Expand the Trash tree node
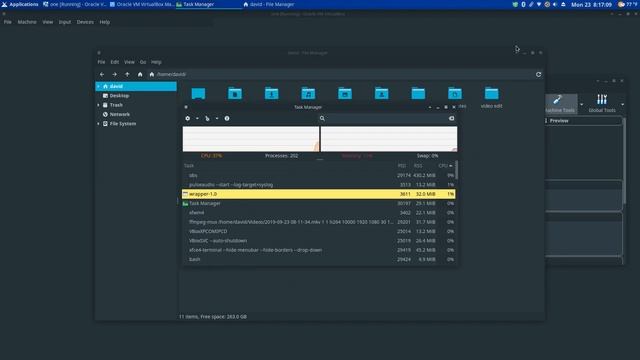The image size is (640, 360). tap(98, 105)
